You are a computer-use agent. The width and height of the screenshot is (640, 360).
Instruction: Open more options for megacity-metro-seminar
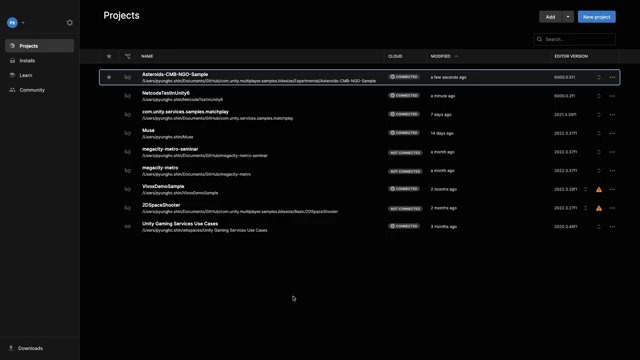tap(612, 152)
